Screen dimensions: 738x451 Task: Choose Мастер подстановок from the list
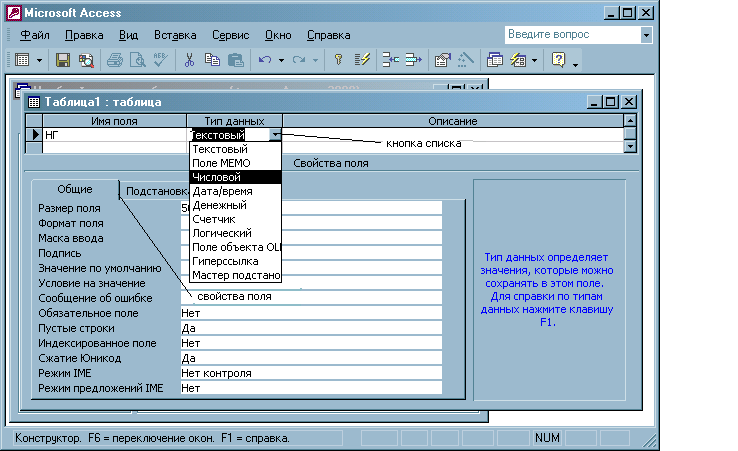click(235, 275)
